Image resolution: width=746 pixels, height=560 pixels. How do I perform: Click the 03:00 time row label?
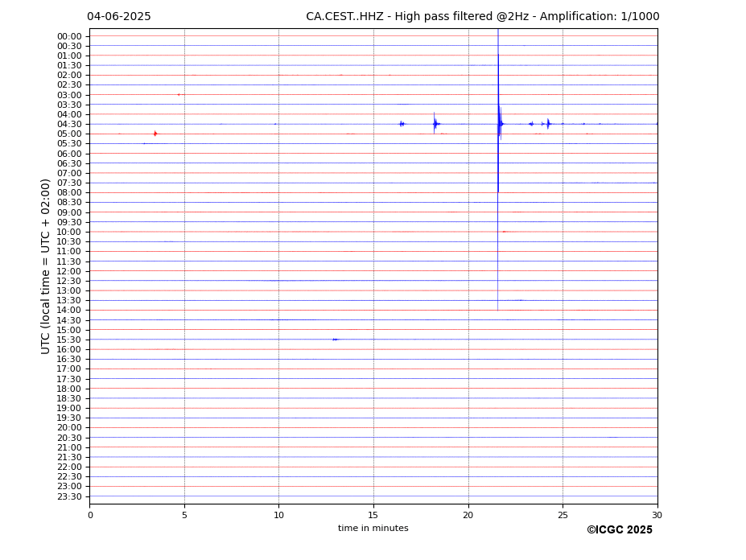pos(69,95)
